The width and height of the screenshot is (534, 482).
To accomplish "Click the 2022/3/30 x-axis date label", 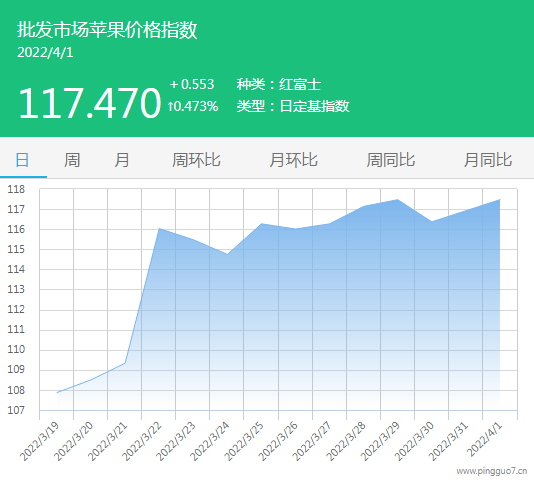I will click(x=414, y=441).
